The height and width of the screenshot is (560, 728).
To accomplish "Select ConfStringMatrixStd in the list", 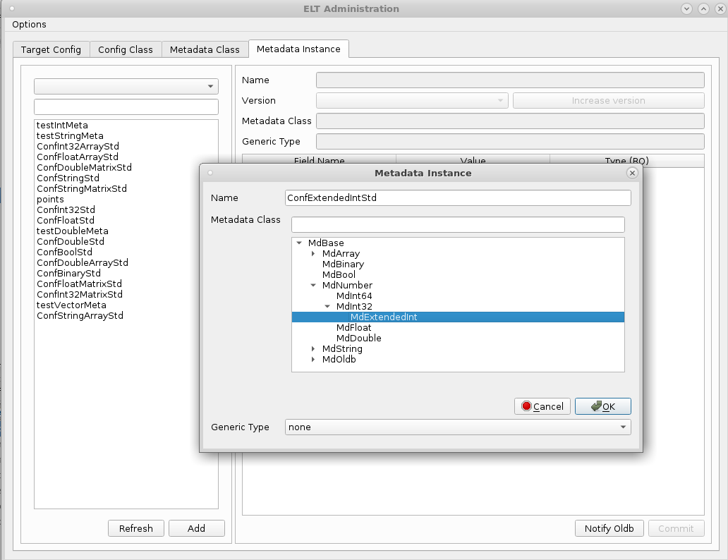I will [82, 188].
